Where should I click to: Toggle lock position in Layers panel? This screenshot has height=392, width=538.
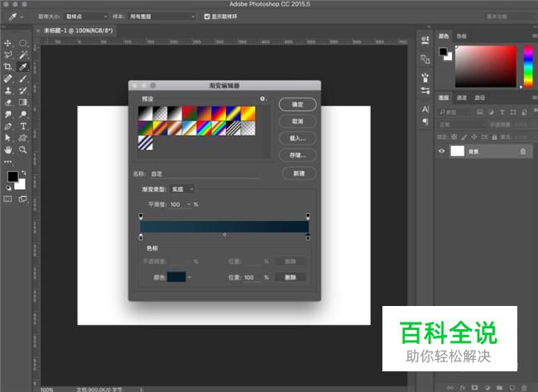pos(473,136)
